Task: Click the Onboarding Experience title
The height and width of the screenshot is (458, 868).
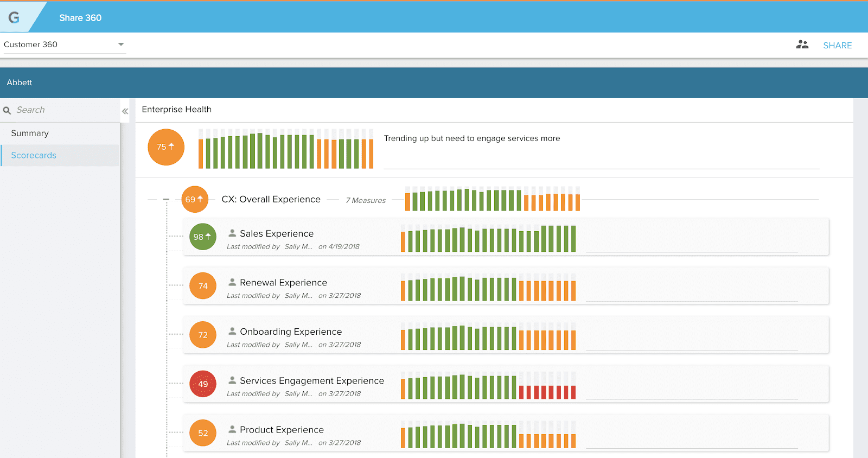Action: 291,332
